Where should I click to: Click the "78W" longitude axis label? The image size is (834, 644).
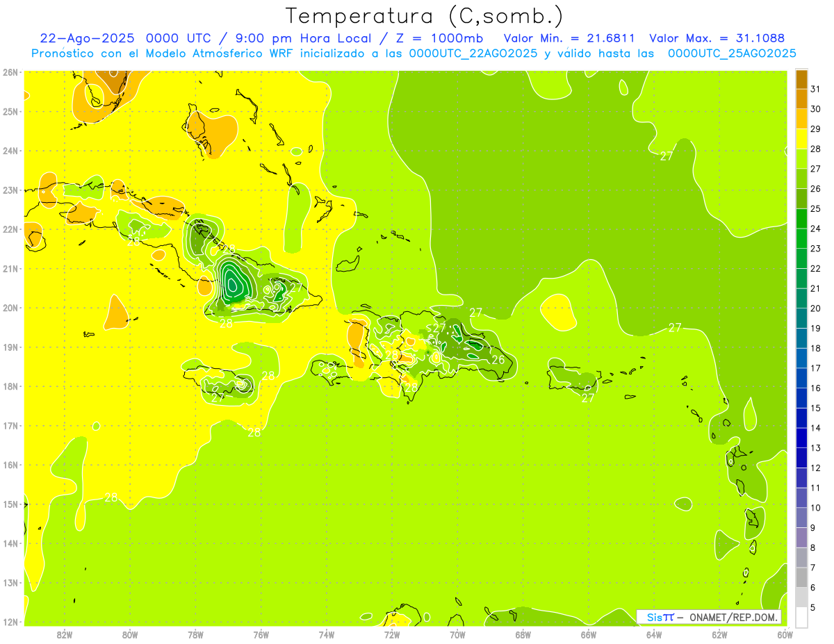195,634
